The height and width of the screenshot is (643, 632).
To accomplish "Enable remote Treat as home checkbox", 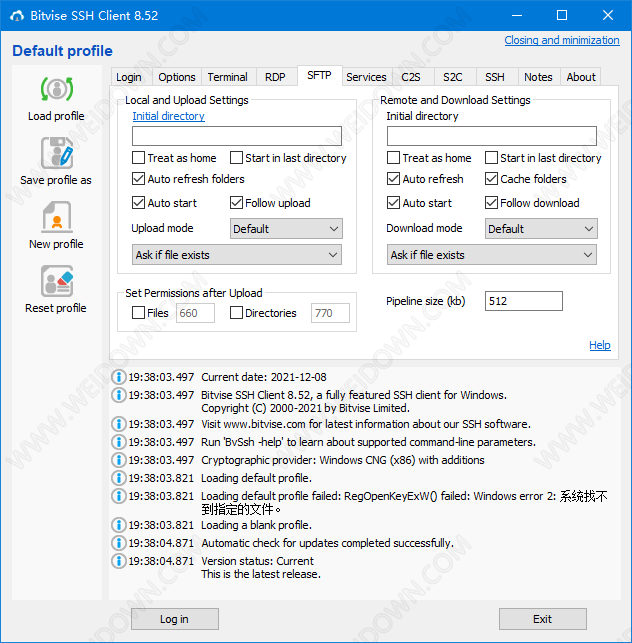I will coord(393,158).
